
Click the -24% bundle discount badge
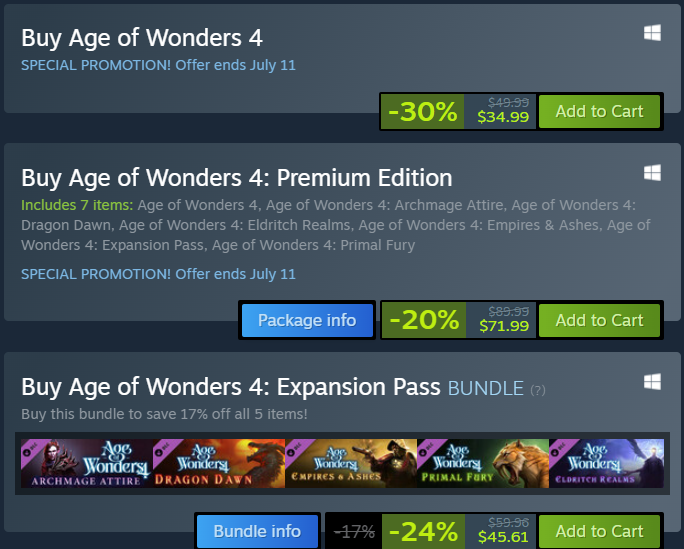click(x=424, y=531)
